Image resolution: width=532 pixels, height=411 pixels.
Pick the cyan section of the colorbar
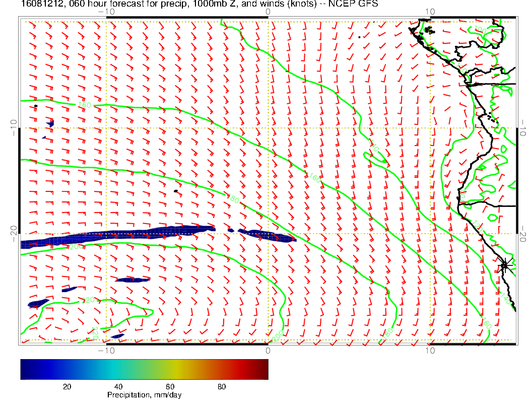106,369
